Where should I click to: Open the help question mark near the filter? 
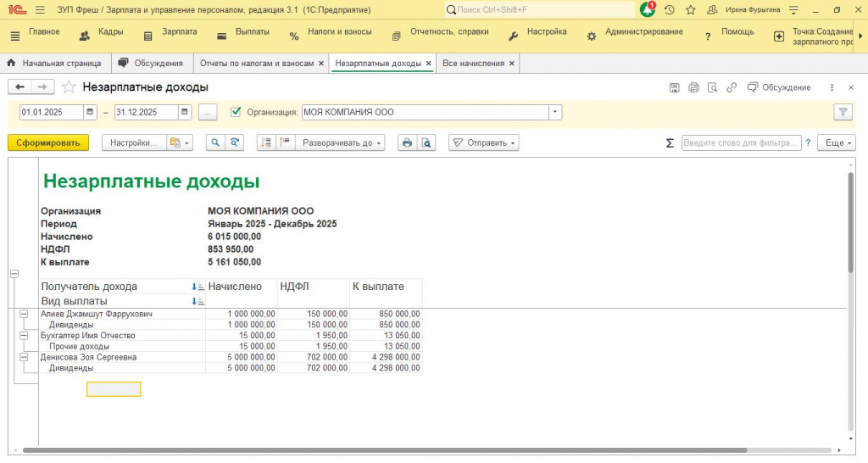(808, 143)
